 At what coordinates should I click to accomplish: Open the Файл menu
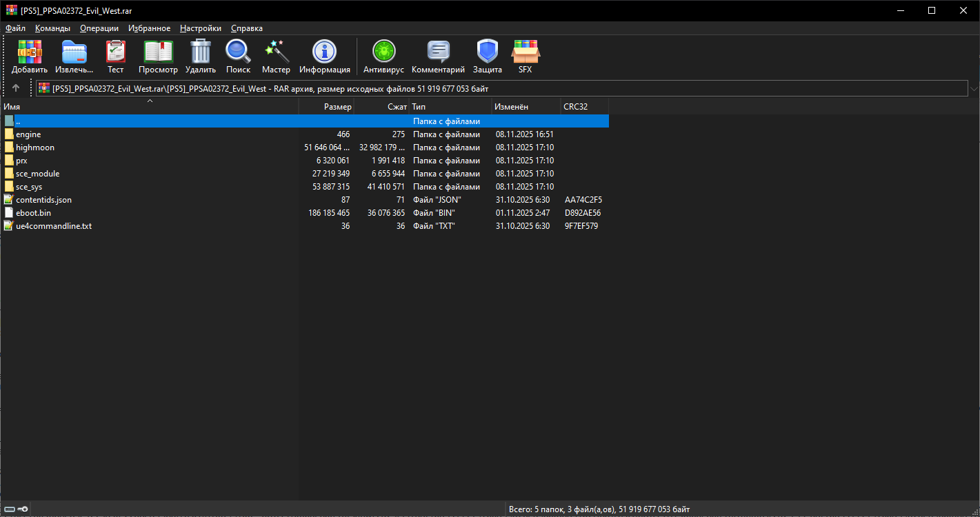(15, 28)
